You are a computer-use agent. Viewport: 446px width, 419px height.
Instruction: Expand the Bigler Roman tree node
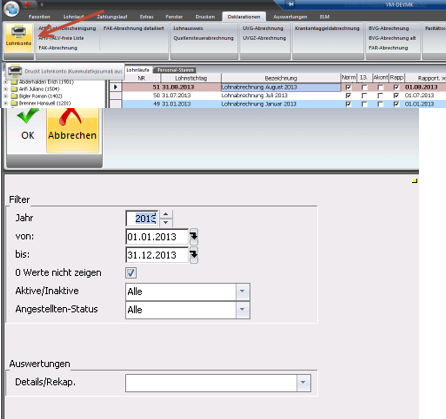[x=6, y=96]
